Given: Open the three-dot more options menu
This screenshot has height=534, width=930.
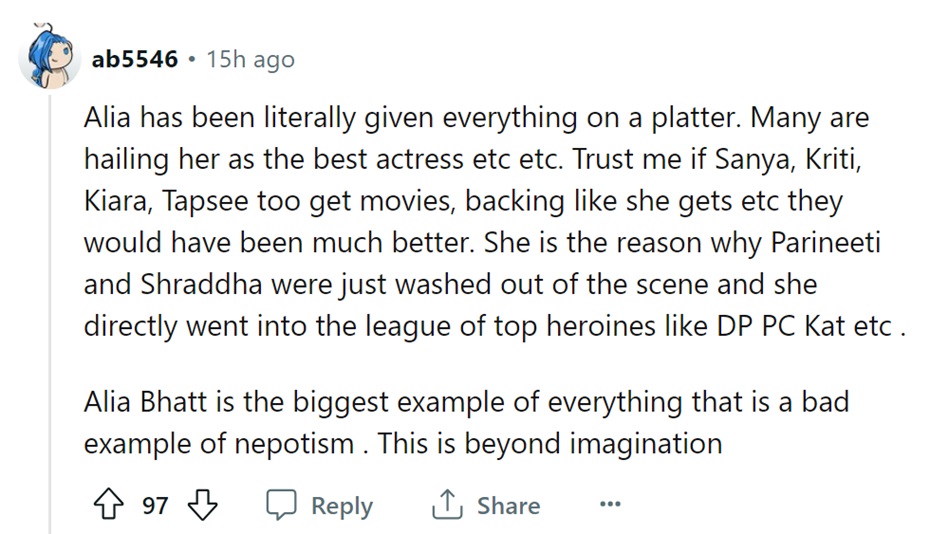Looking at the screenshot, I should pyautogui.click(x=610, y=505).
